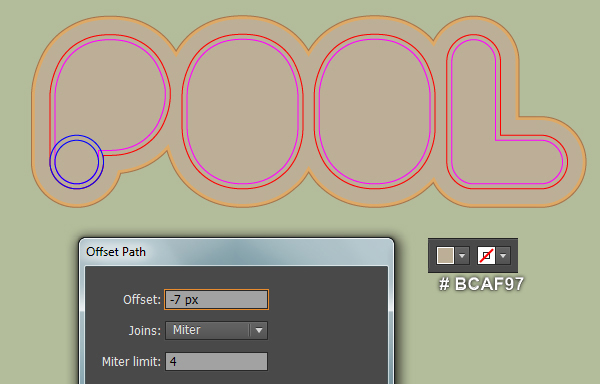The width and height of the screenshot is (600, 384).
Task: Select the orange outline around POOL
Action: click(33, 115)
